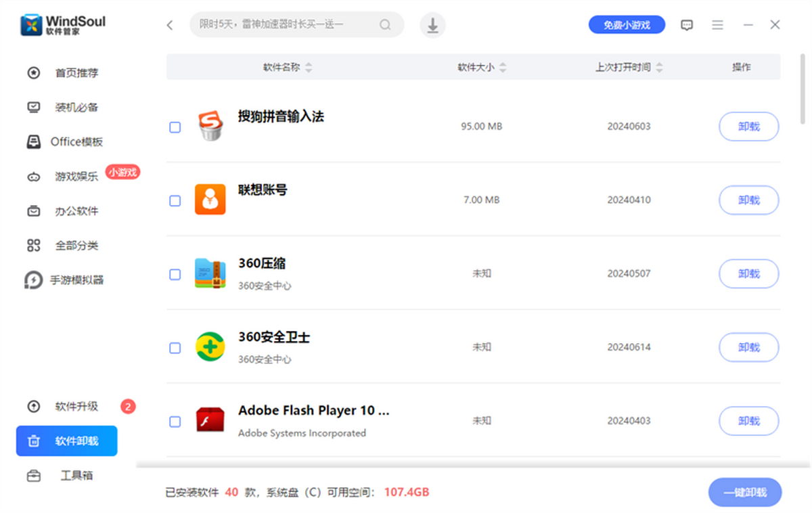Click the 首页推荐 star icon
812x513 pixels.
(34, 72)
